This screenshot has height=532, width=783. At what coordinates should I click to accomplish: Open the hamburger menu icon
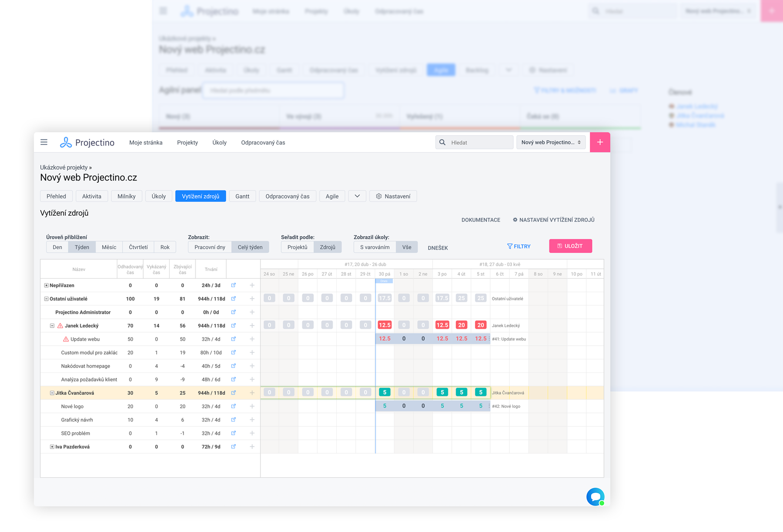[x=44, y=142]
